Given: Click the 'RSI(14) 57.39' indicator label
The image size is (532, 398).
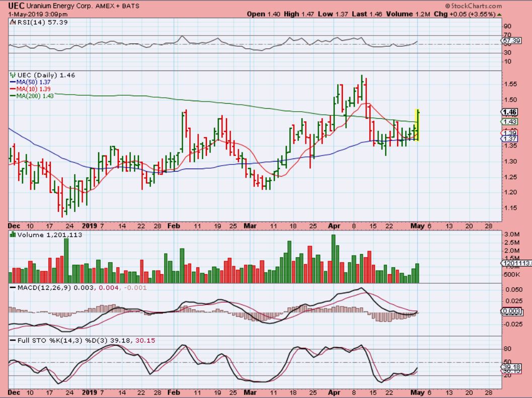Looking at the screenshot, I should click(x=42, y=23).
